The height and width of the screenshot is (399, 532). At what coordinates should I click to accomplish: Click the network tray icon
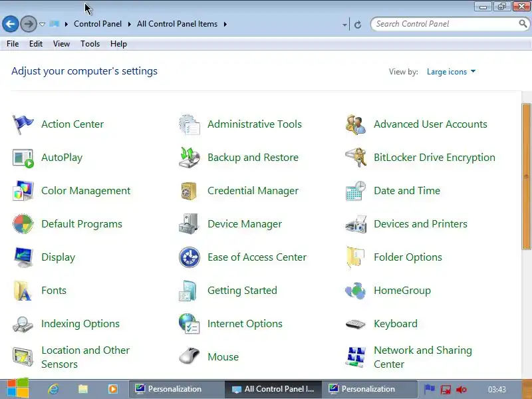click(446, 390)
